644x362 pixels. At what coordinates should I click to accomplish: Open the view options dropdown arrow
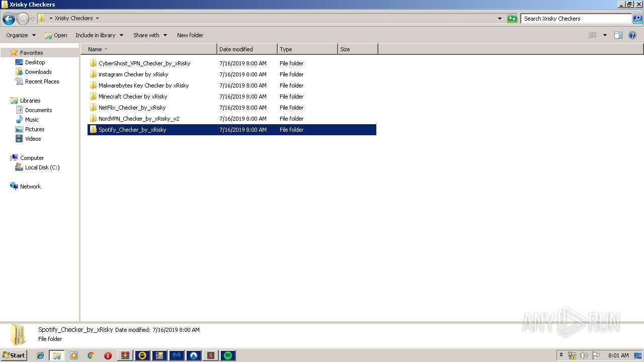tap(605, 35)
